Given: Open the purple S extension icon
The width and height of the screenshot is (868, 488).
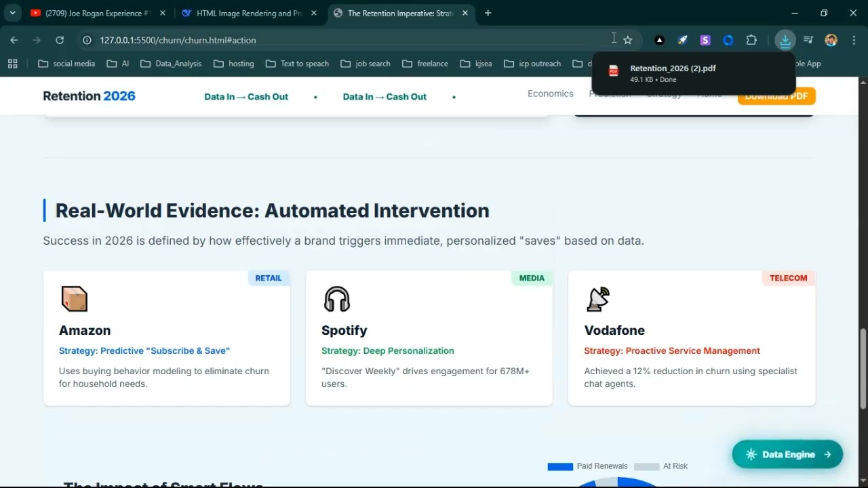Looking at the screenshot, I should (x=705, y=40).
